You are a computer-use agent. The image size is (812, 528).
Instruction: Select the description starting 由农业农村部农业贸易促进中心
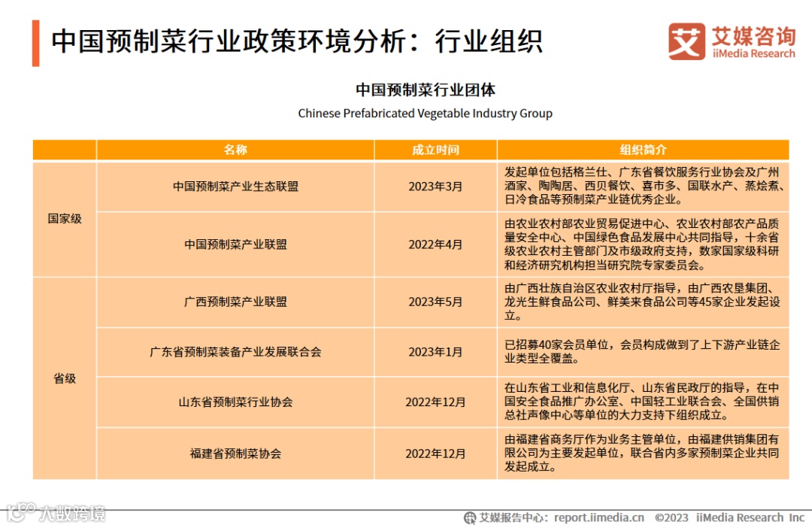(643, 244)
